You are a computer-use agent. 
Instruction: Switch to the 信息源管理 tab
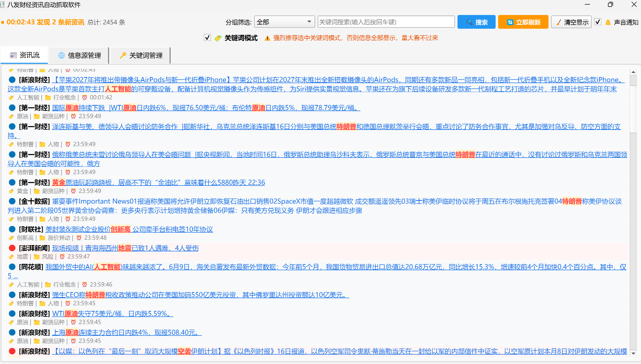click(x=79, y=55)
